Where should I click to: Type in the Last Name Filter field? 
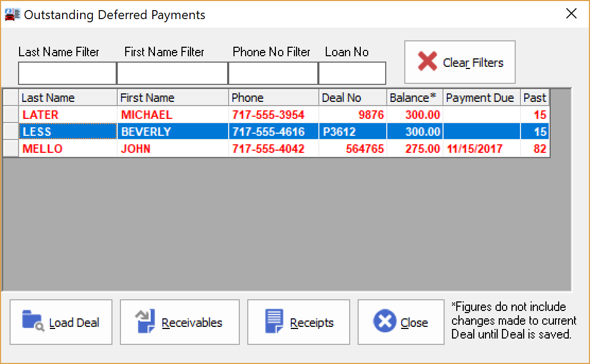click(67, 73)
